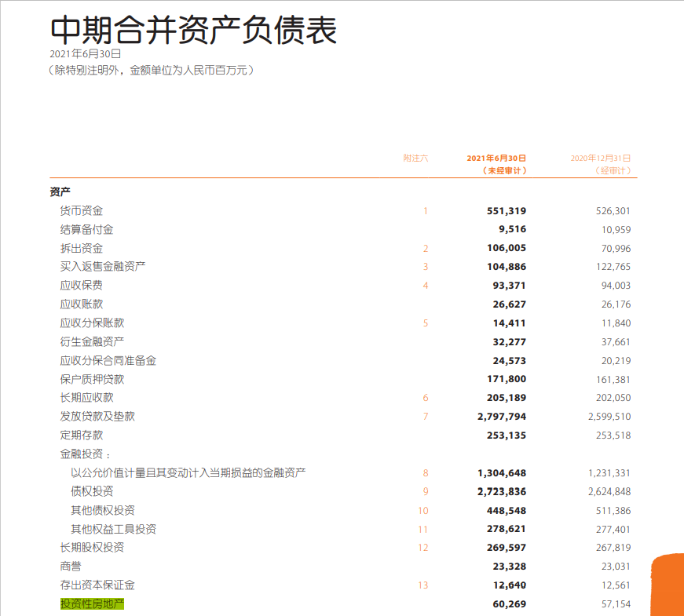684x616 pixels.
Task: Click the 衍生金融资产 row label
Action: click(x=92, y=341)
